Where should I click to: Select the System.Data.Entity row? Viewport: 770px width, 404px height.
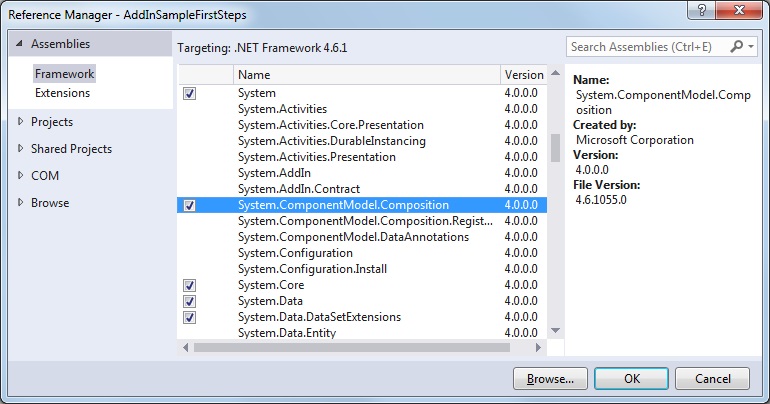(x=362, y=332)
